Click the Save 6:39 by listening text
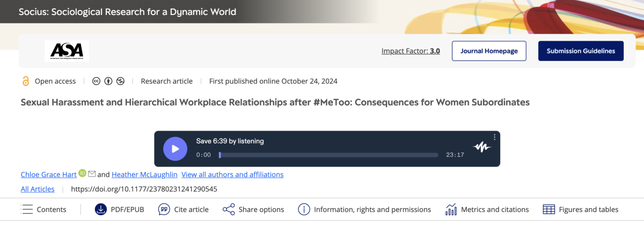Screen dimensions: 644x226 (x=230, y=141)
